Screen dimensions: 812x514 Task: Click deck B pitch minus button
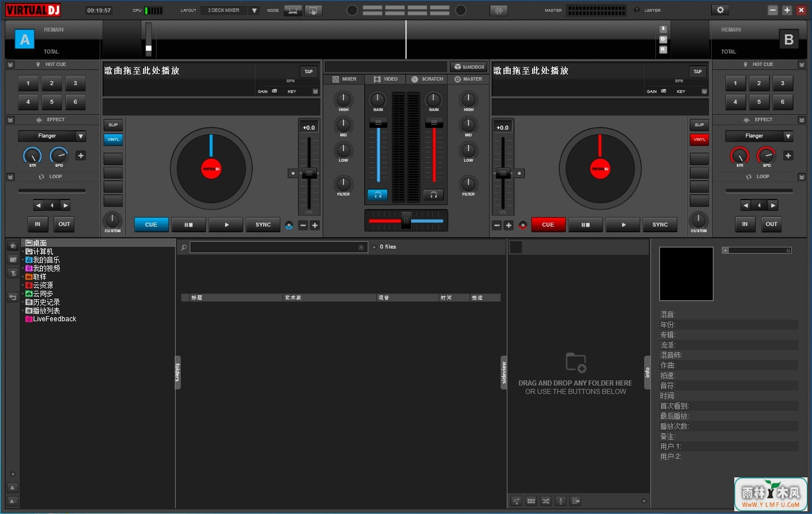click(497, 225)
